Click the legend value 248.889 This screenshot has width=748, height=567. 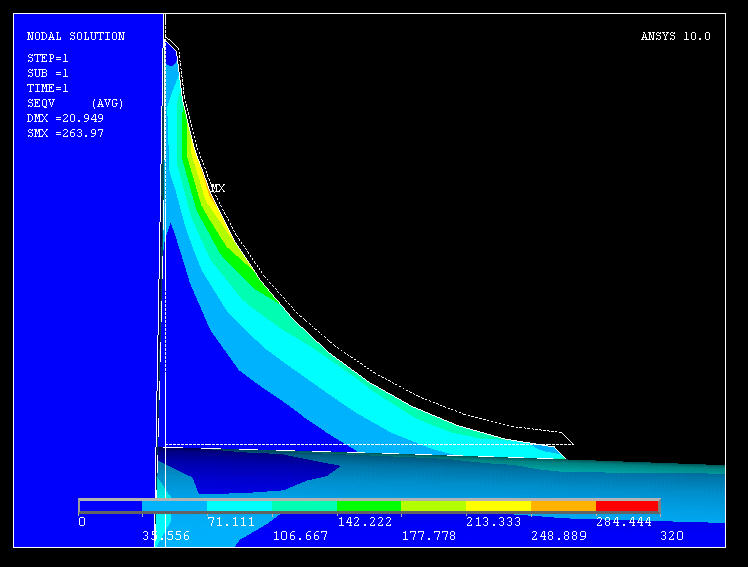pos(559,536)
